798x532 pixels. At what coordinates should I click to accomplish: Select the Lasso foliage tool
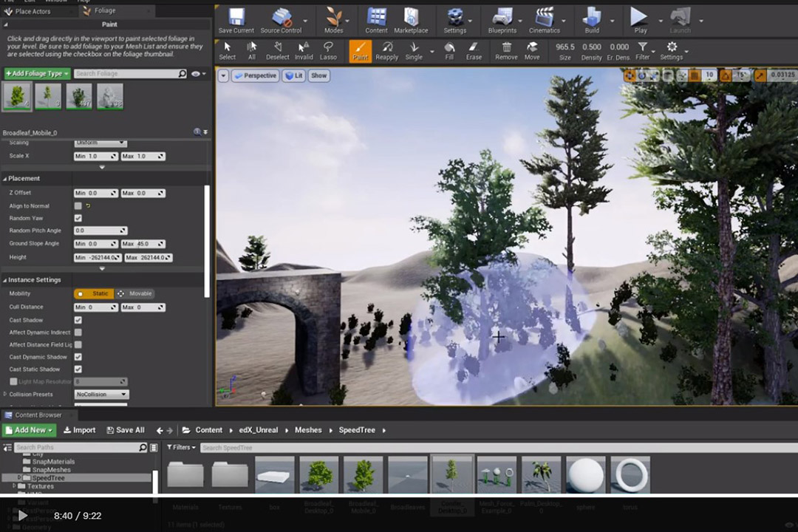(328, 50)
